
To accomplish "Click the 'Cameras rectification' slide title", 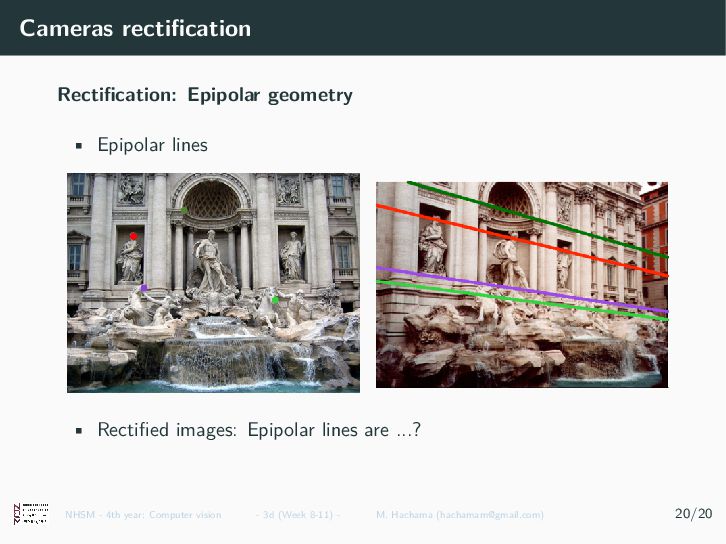I will (135, 28).
